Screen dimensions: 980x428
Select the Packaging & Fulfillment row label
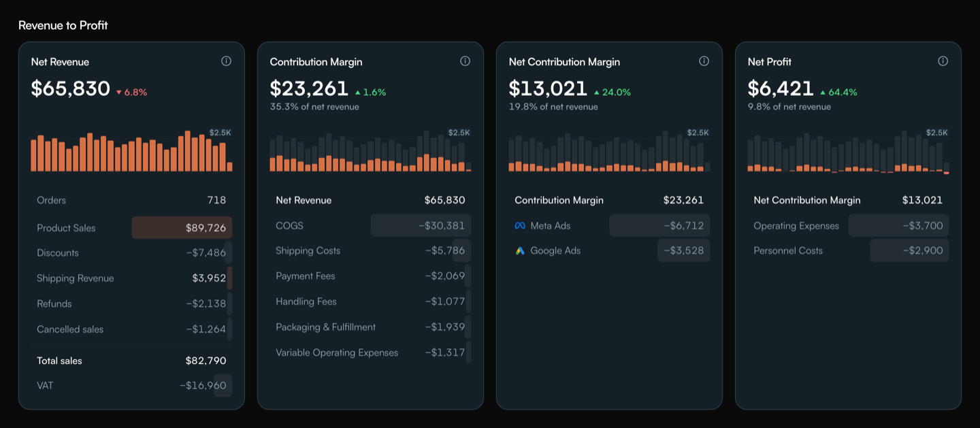point(326,327)
